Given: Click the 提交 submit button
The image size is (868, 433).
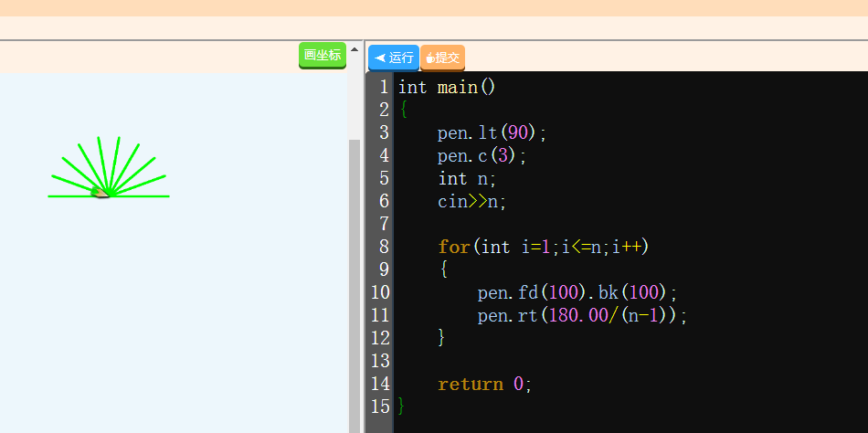Looking at the screenshot, I should tap(442, 58).
